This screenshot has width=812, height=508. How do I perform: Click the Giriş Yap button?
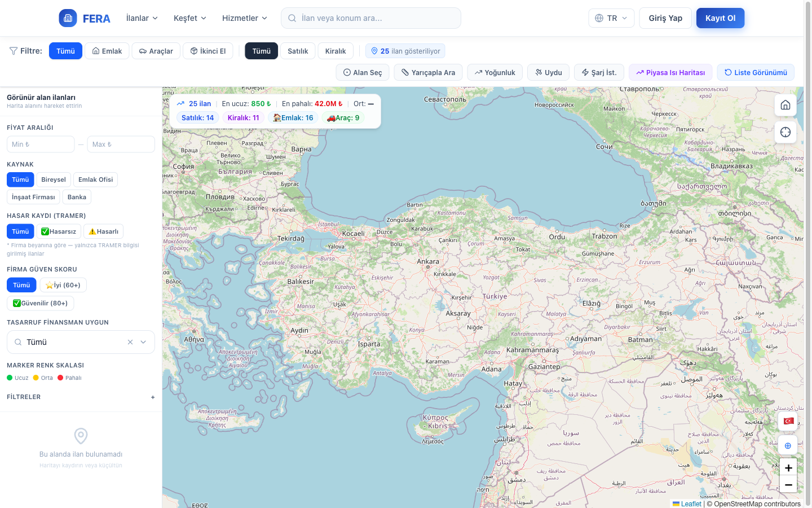pos(665,18)
